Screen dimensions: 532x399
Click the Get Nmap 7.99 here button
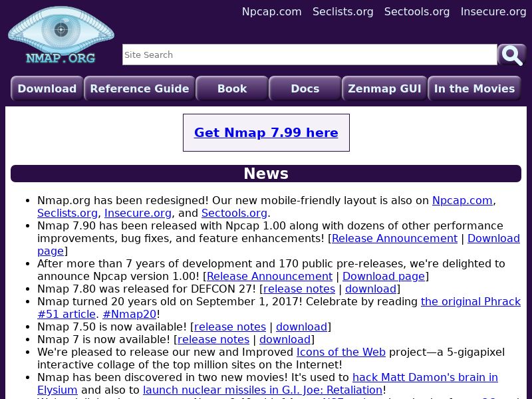click(266, 132)
